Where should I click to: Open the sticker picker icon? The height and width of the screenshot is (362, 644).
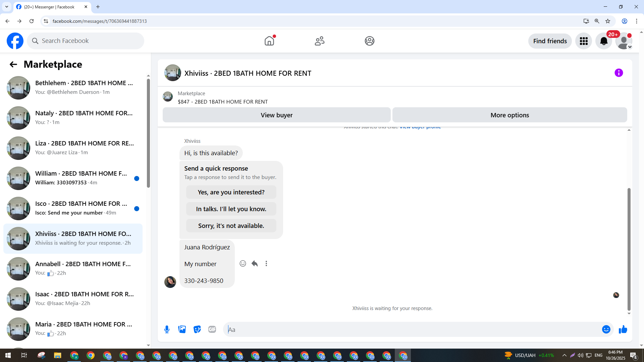(197, 329)
